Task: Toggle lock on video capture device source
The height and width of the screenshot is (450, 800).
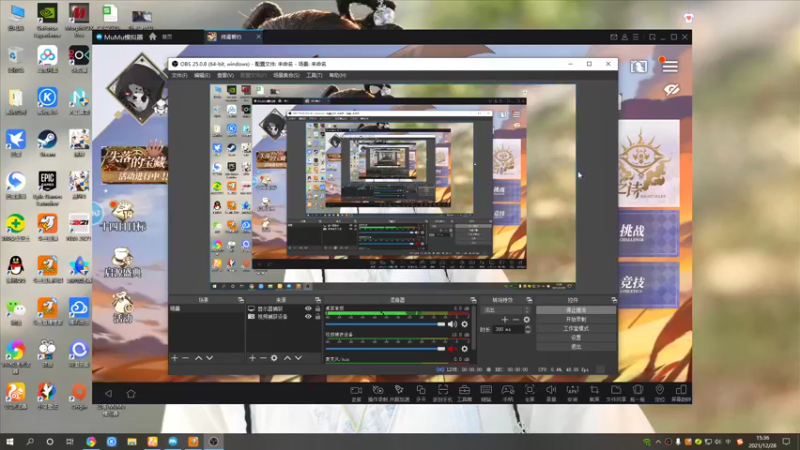Action: pos(318,316)
